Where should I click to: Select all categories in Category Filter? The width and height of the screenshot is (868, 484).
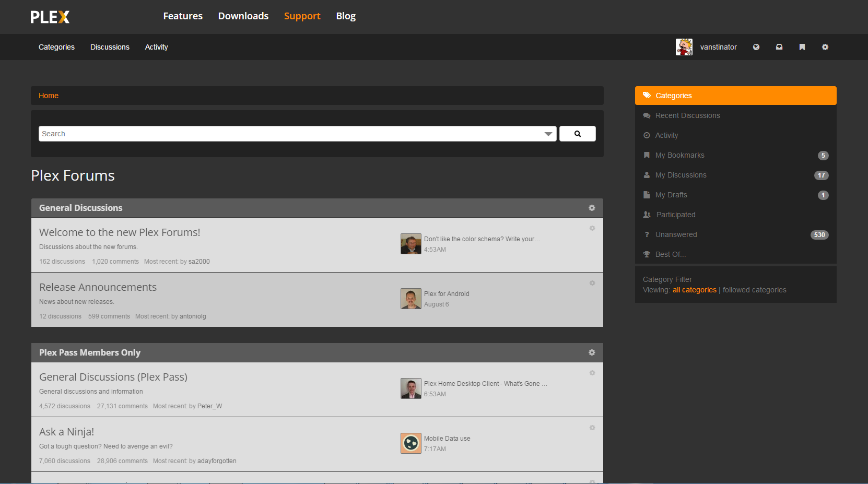click(x=694, y=290)
